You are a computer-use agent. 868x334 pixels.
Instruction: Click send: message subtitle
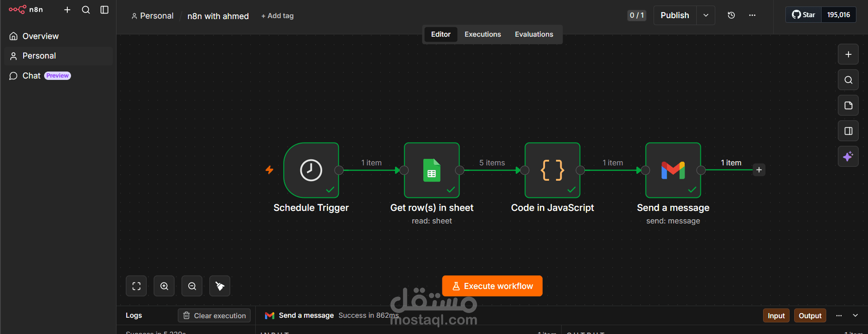coord(673,221)
